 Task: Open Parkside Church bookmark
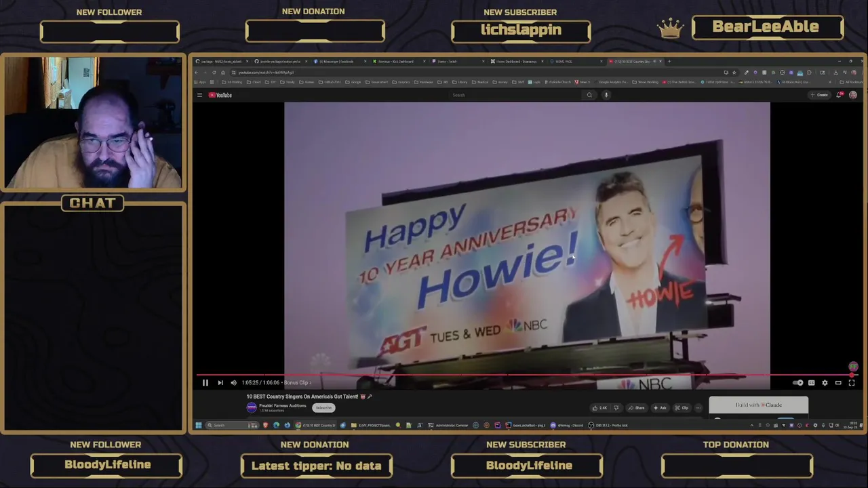tap(557, 82)
